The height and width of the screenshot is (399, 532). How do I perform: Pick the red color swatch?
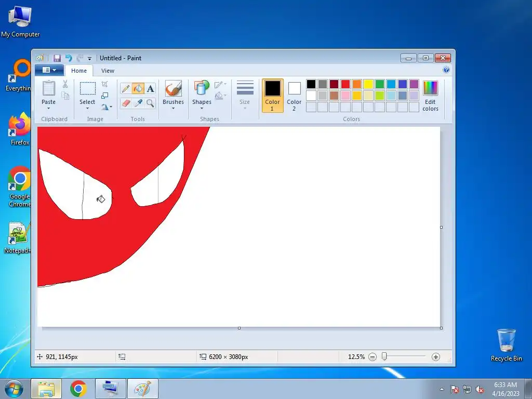point(345,84)
